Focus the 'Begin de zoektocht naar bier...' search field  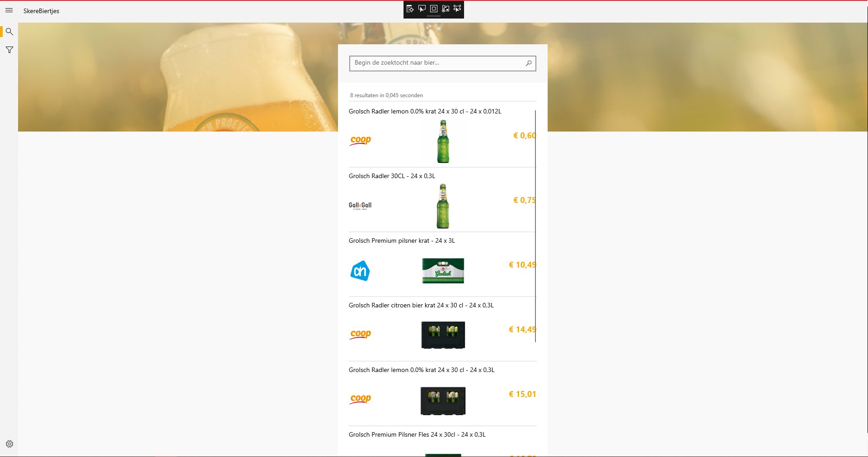pyautogui.click(x=443, y=63)
